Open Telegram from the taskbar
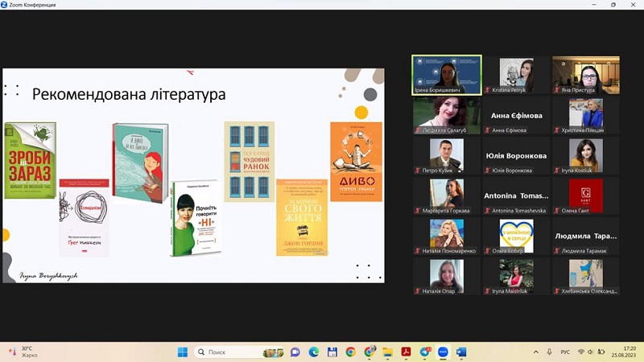644x362 pixels. click(425, 352)
